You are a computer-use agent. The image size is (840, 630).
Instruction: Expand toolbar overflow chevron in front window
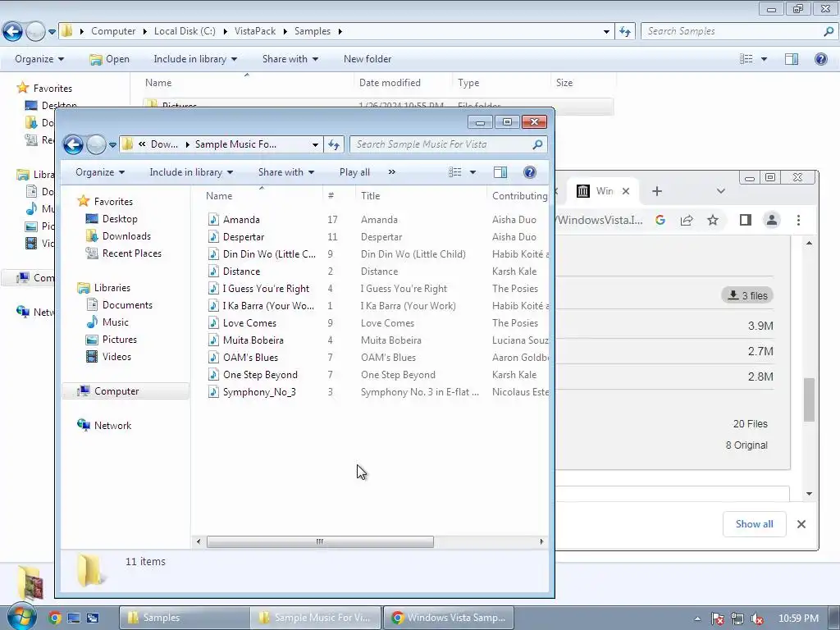pyautogui.click(x=391, y=172)
